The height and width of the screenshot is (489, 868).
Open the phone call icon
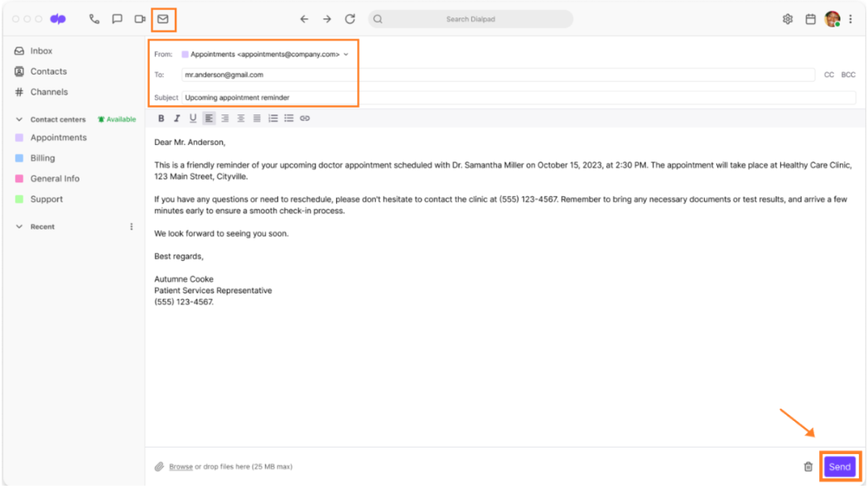(94, 19)
